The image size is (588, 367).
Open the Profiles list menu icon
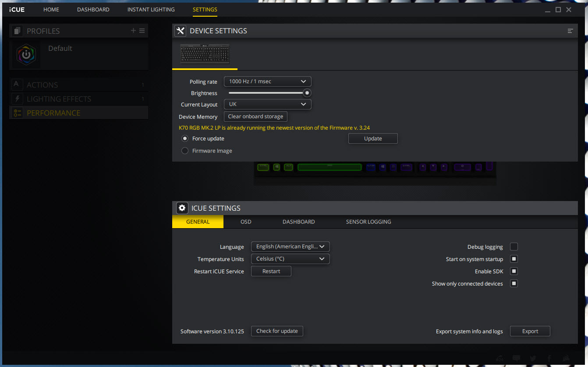(142, 31)
